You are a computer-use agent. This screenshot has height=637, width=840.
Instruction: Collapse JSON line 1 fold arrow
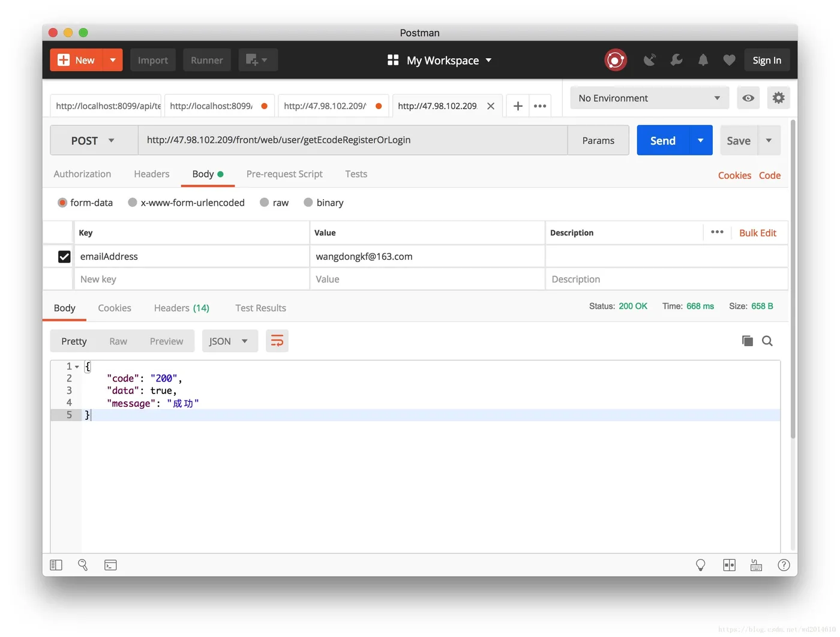click(77, 366)
